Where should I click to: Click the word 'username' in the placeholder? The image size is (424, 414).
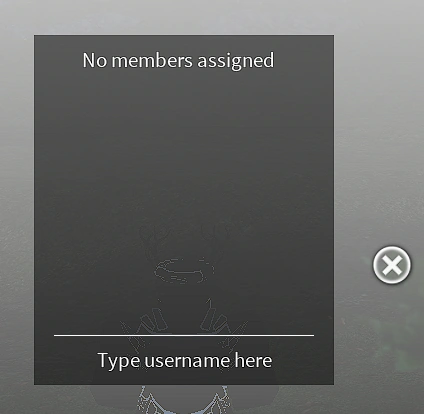pyautogui.click(x=187, y=360)
